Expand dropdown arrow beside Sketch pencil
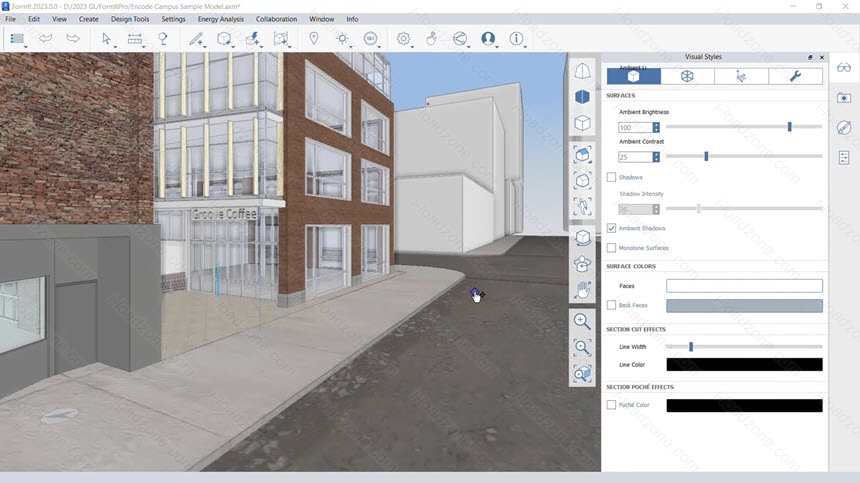This screenshot has width=860, height=483. click(205, 47)
